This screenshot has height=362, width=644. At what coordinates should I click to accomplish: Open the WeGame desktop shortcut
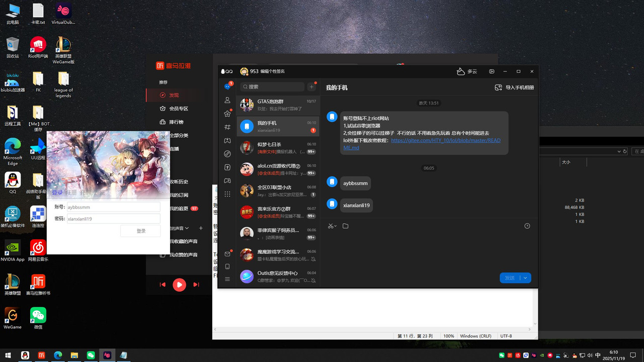point(13,318)
